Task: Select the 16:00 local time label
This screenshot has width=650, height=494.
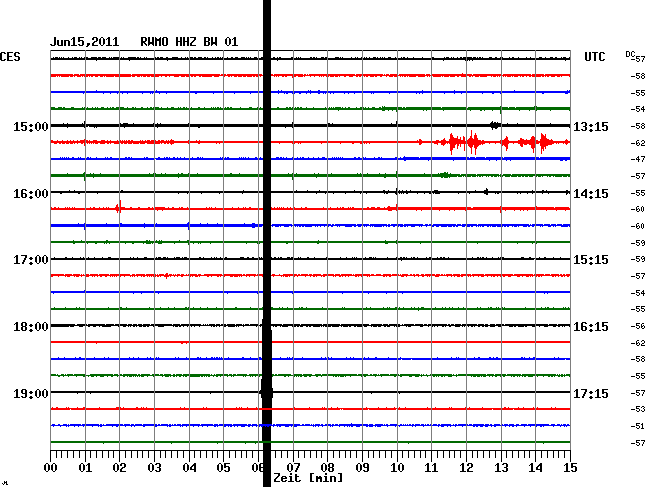Action: (x=31, y=194)
